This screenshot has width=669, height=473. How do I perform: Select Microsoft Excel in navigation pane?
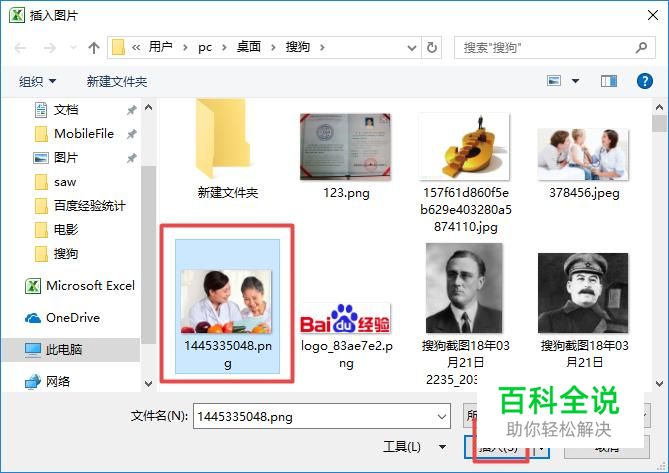tap(80, 285)
